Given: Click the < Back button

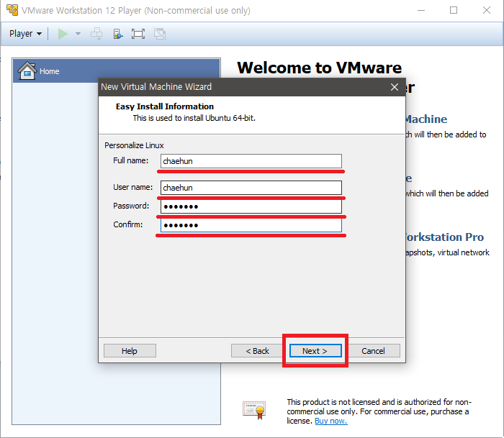Looking at the screenshot, I should tap(257, 351).
